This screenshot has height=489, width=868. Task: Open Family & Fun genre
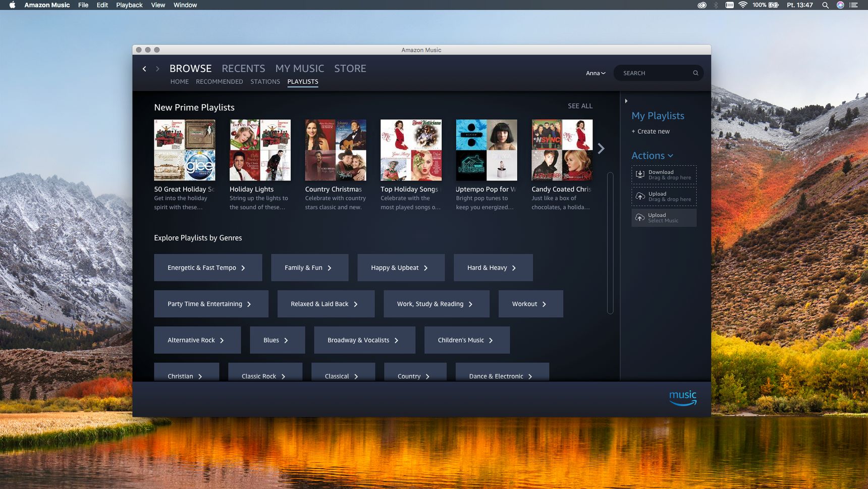(x=309, y=268)
